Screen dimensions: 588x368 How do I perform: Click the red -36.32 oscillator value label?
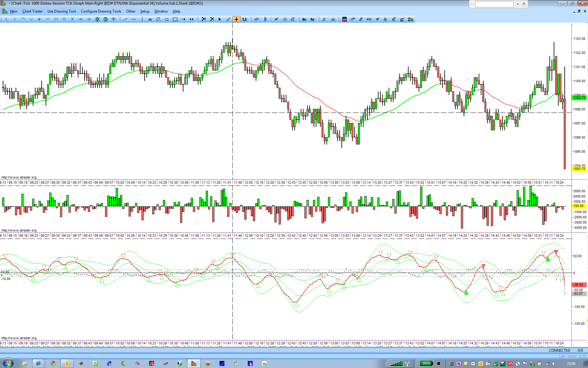click(x=579, y=285)
